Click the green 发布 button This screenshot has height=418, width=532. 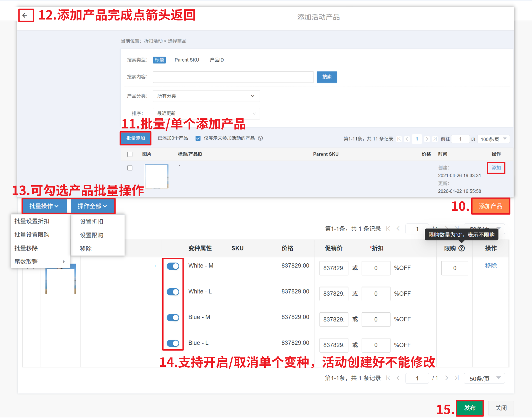pyautogui.click(x=470, y=408)
